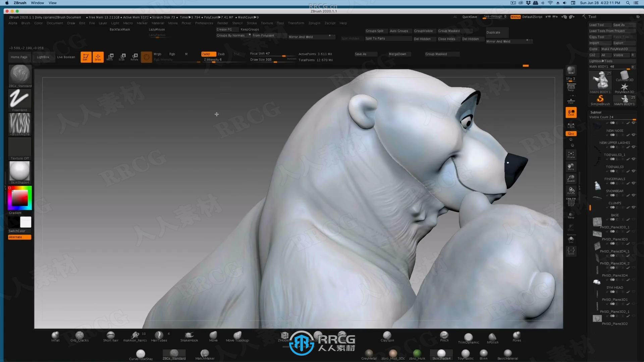Click the Xpose icon
The width and height of the screenshot is (644, 362).
coord(571,251)
